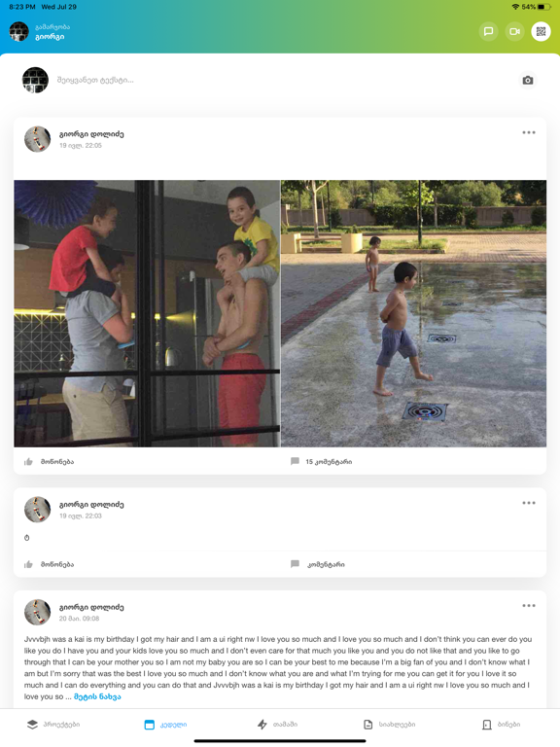
Task: Select the კედელი tab in bottom bar
Action: (165, 725)
